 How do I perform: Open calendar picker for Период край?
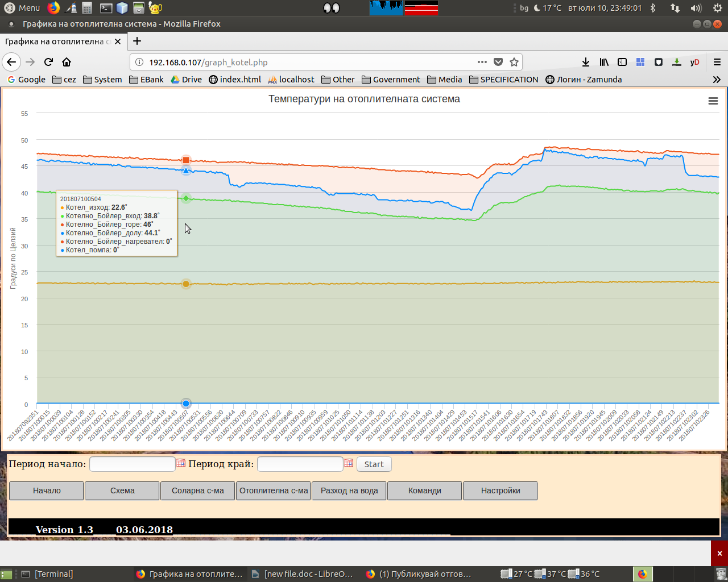(349, 463)
